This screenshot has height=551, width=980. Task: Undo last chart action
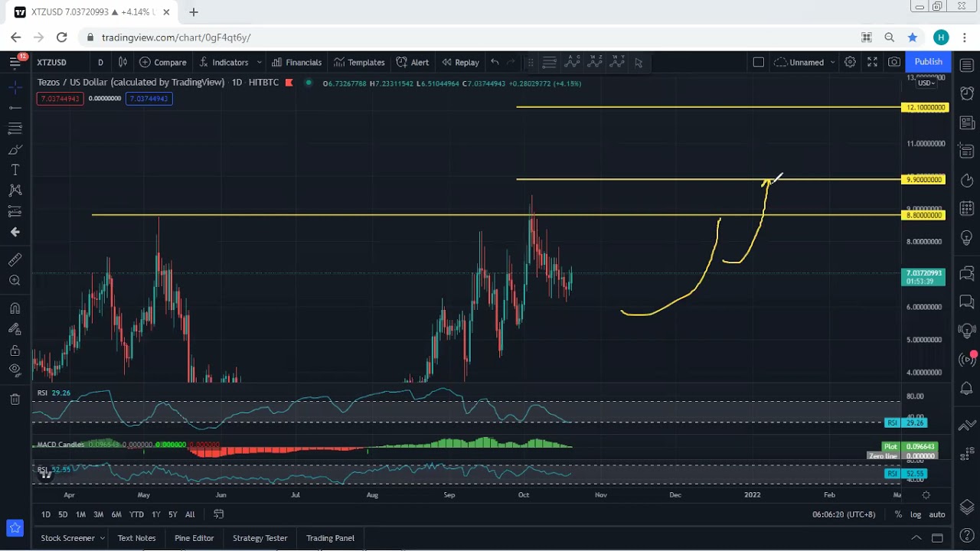pyautogui.click(x=495, y=63)
